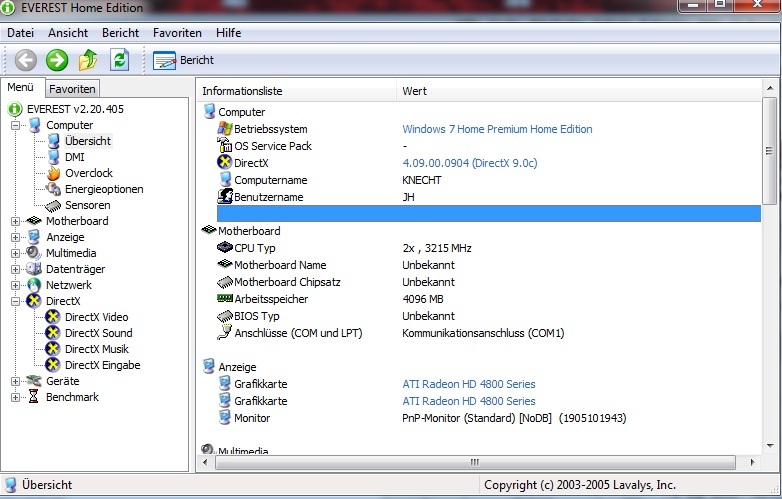
Task: Click the green Forward arrow toolbar icon
Action: click(x=57, y=60)
